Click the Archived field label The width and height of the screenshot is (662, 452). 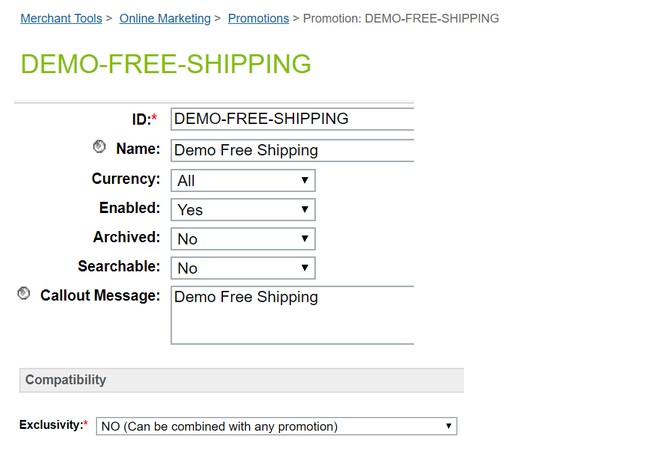click(126, 237)
